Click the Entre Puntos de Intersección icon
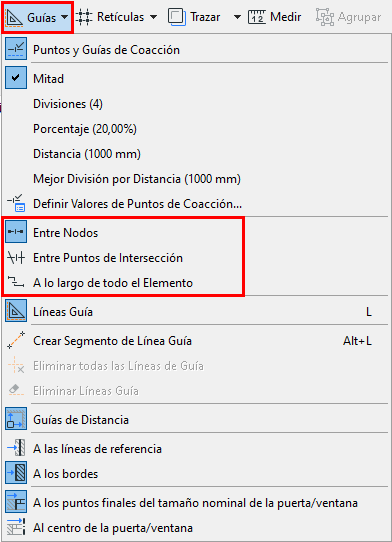The height and width of the screenshot is (542, 392). pos(16,258)
